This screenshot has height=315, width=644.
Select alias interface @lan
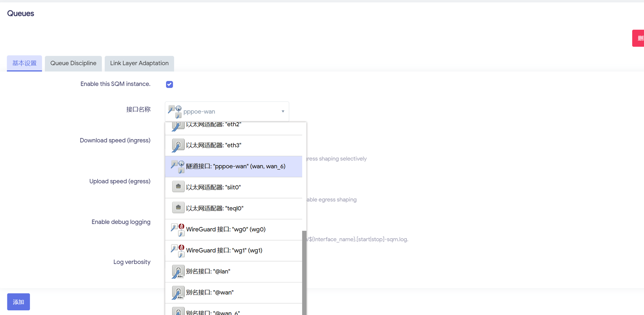233,272
